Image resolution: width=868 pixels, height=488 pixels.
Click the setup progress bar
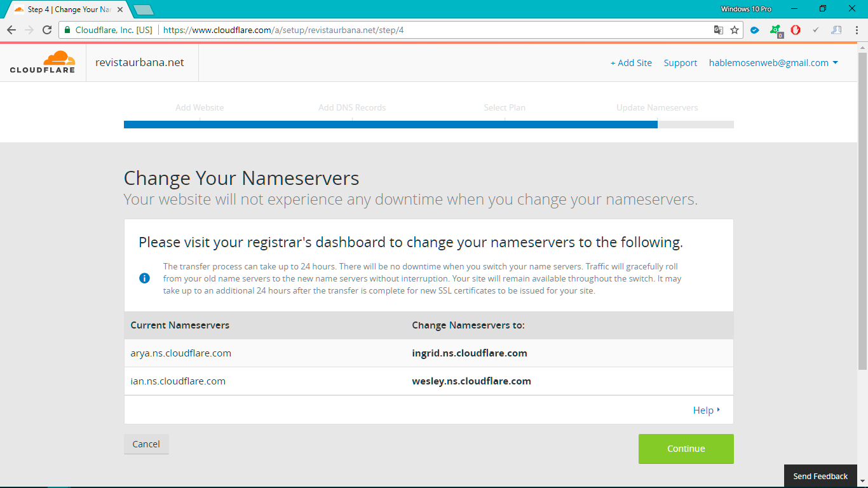[429, 125]
